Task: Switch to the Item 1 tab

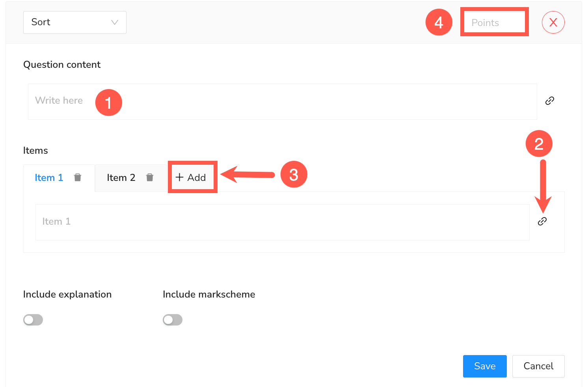Action: (49, 178)
